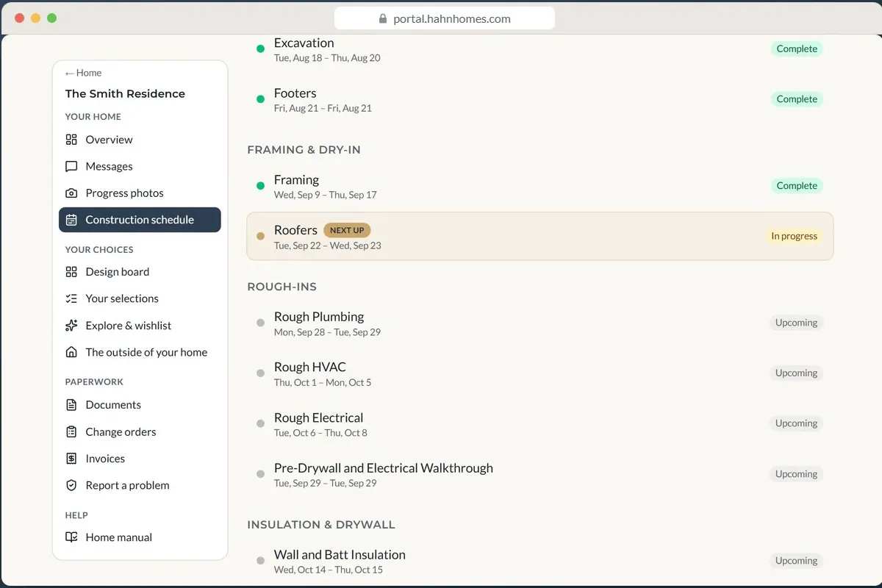Viewport: 882px width, 588px height.
Task: Click the Your selections checklist icon
Action: pos(71,298)
